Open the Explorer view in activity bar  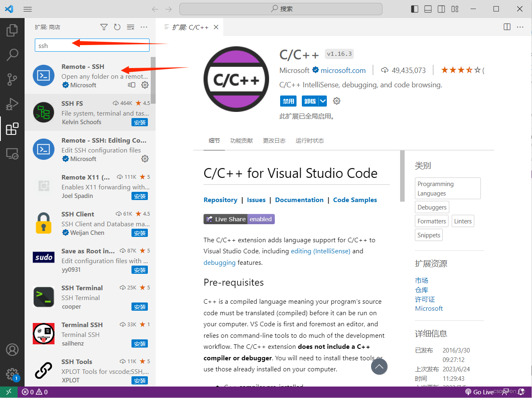[12, 30]
